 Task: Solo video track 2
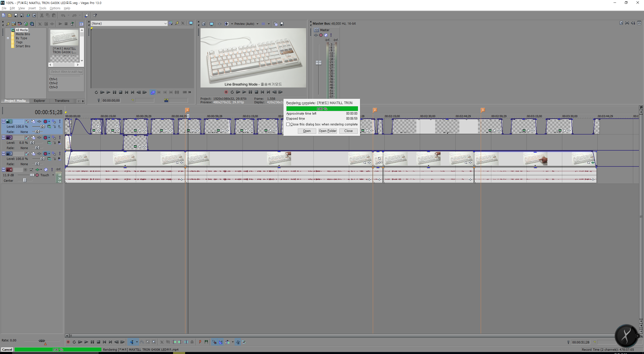click(60, 138)
